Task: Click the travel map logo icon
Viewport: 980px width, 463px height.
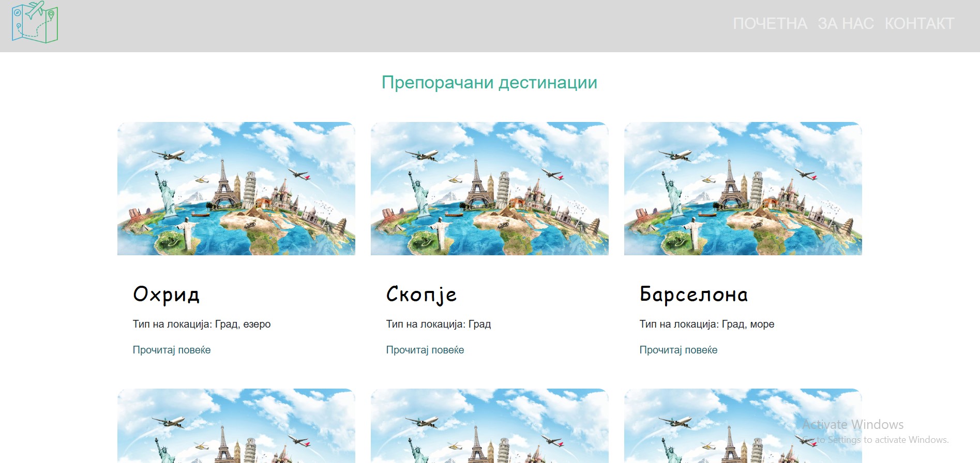Action: click(35, 23)
